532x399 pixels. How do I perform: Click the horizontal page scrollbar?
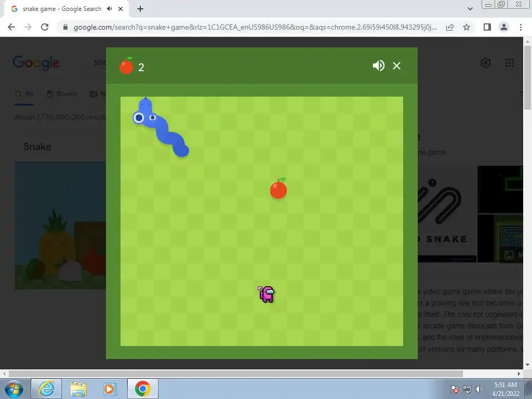(x=236, y=374)
